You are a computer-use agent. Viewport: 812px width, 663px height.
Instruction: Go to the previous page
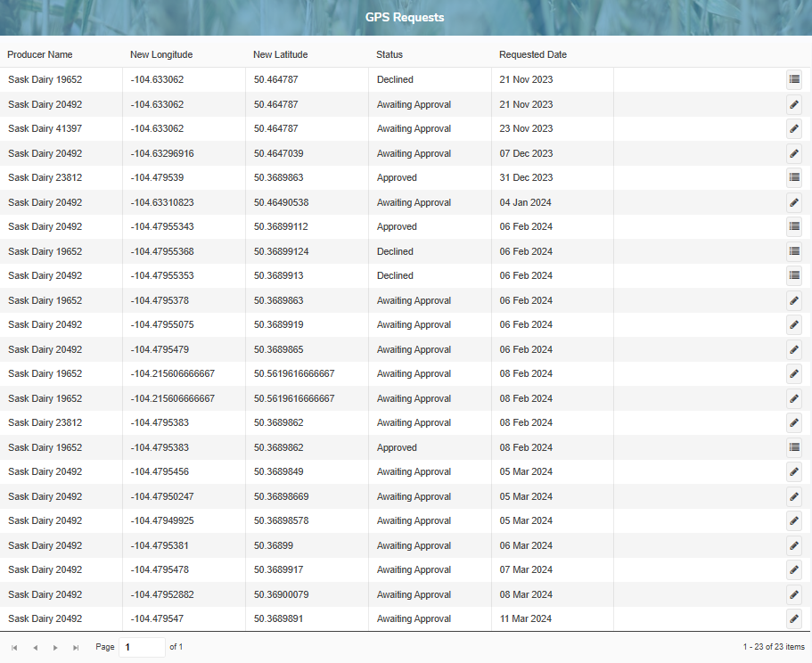click(x=35, y=647)
